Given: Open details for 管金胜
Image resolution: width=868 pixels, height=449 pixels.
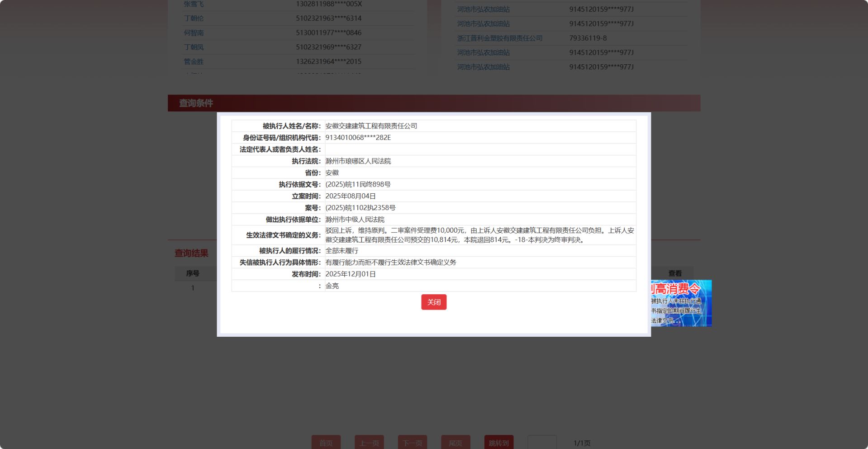Looking at the screenshot, I should click(x=194, y=61).
